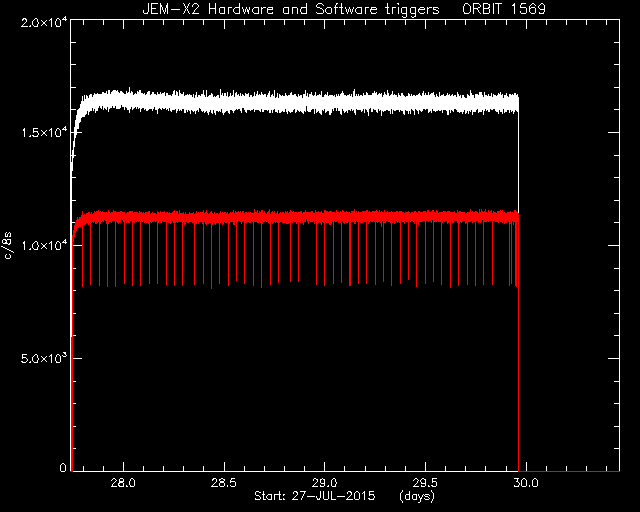The width and height of the screenshot is (640, 512).
Task: Click the (days) unit label
Action: (417, 496)
